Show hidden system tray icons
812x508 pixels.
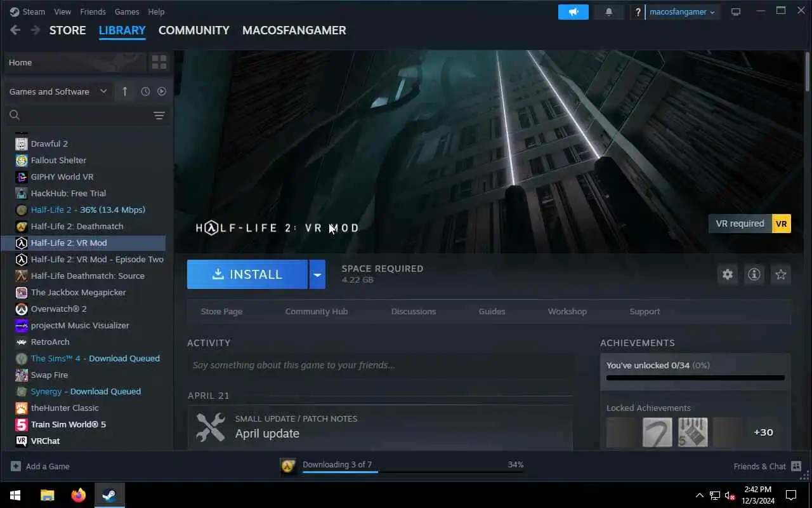tap(700, 495)
